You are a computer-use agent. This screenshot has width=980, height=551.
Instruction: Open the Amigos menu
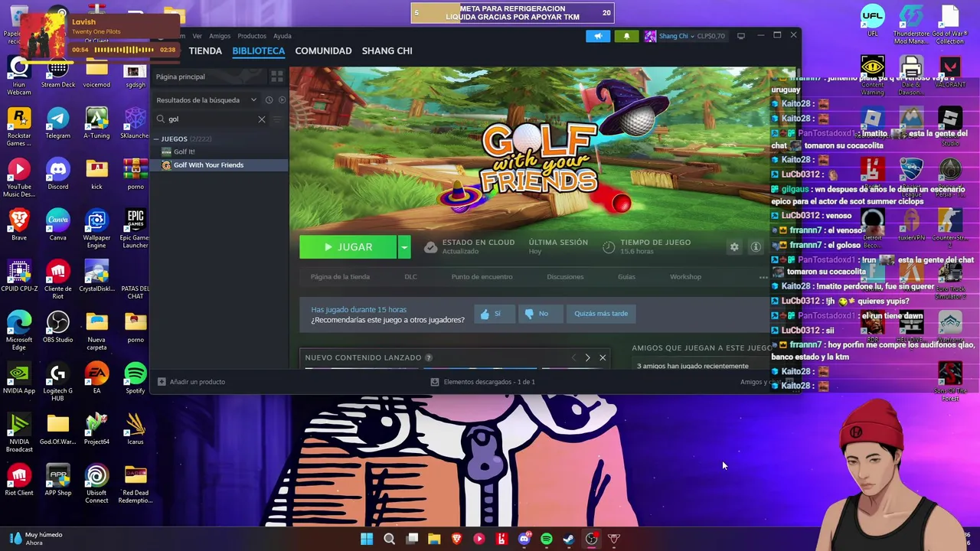(x=220, y=36)
